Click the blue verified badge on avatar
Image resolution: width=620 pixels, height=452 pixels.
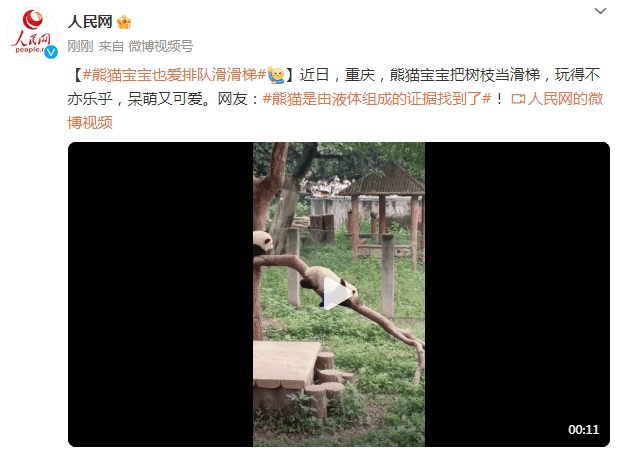51,52
